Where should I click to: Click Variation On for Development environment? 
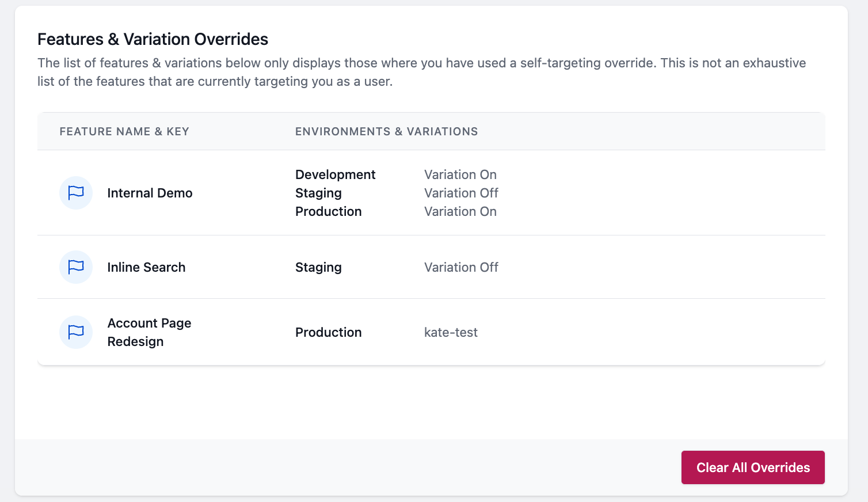(x=460, y=174)
